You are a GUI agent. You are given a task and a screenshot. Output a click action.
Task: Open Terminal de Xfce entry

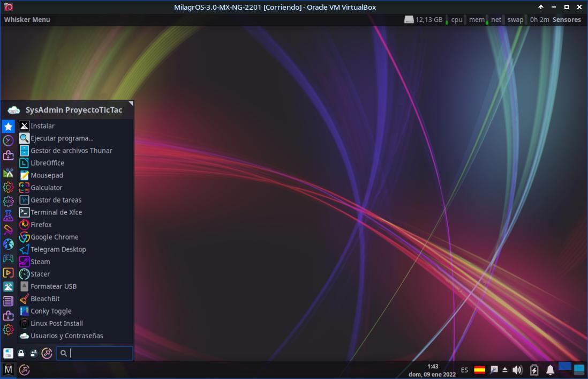(56, 212)
